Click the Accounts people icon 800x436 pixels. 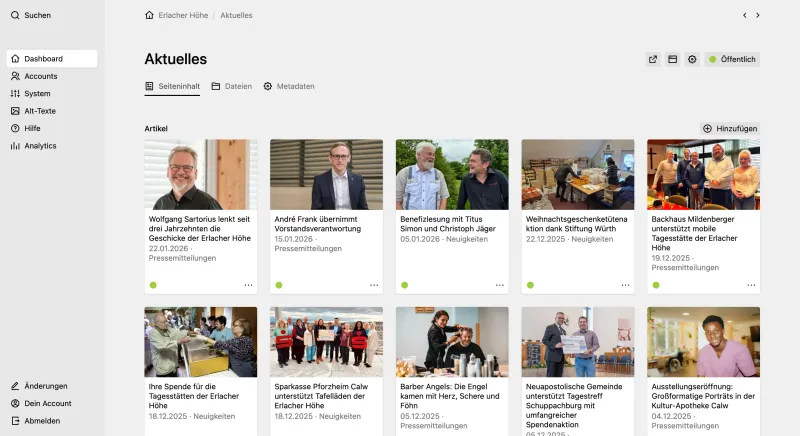pos(15,76)
